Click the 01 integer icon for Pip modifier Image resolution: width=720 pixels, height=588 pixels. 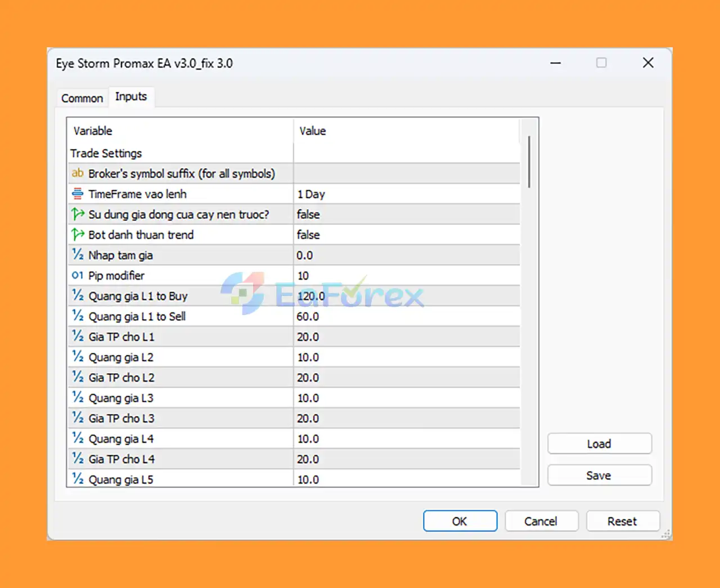[x=78, y=276]
